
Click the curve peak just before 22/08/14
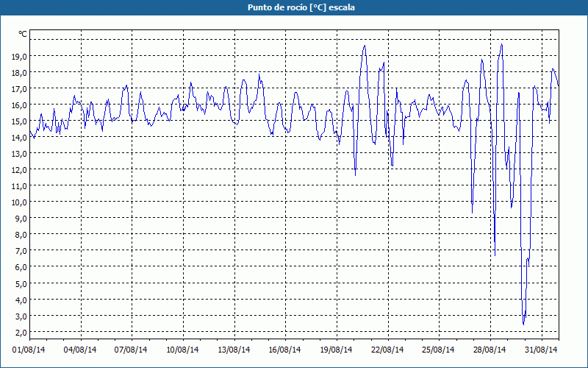pos(384,63)
